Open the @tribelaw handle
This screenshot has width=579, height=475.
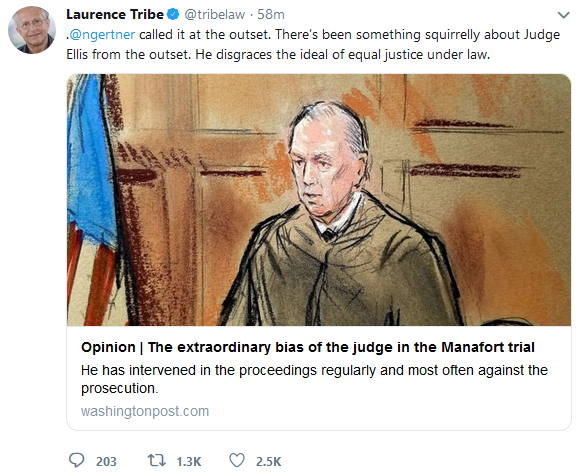coord(215,14)
